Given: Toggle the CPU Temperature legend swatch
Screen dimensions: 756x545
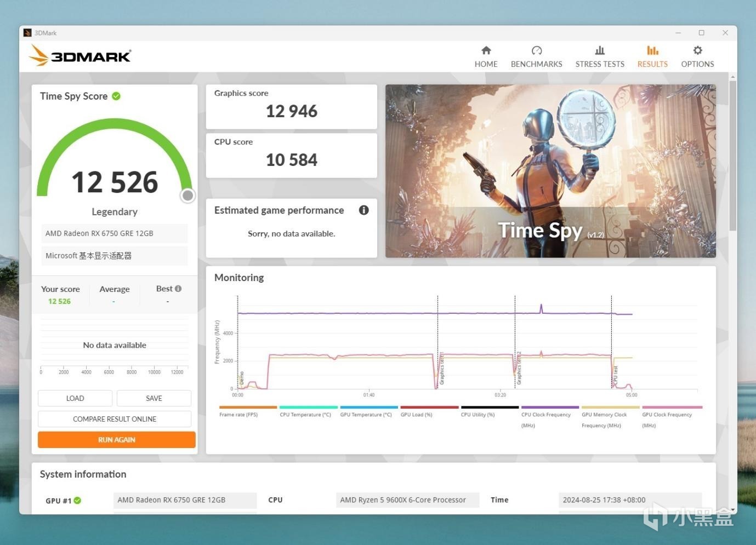Looking at the screenshot, I should 308,408.
